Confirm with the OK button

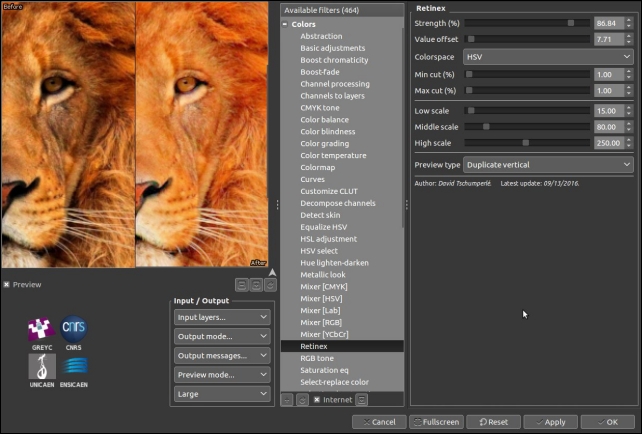pyautogui.click(x=608, y=422)
